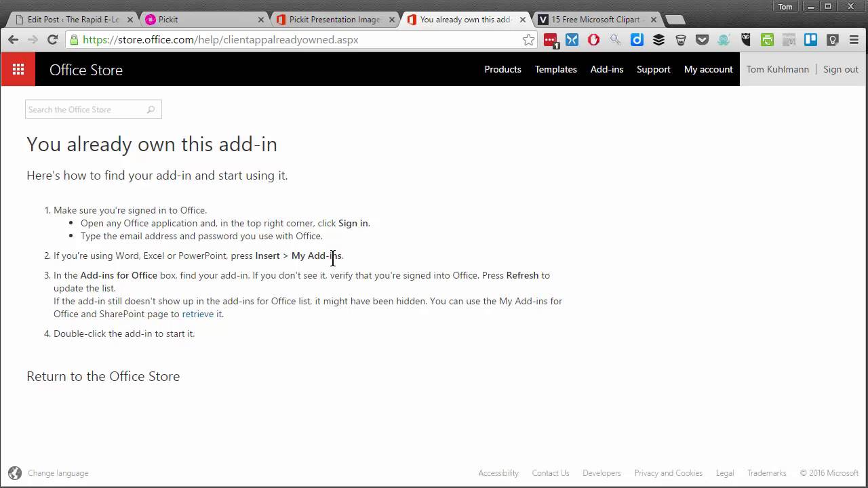
Task: Click the bold 'Sign in' text
Action: click(353, 223)
